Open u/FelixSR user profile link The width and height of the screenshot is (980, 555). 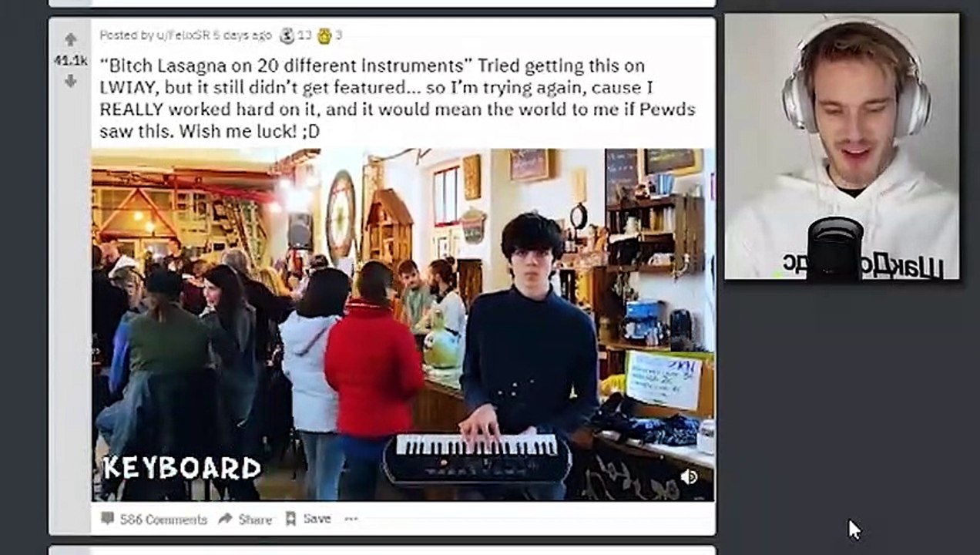pos(183,35)
